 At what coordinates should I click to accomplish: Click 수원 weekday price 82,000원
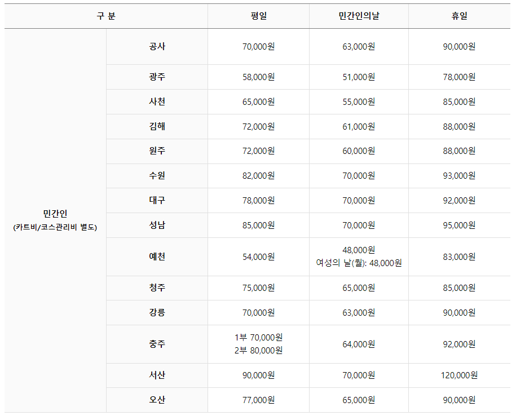pyautogui.click(x=259, y=176)
